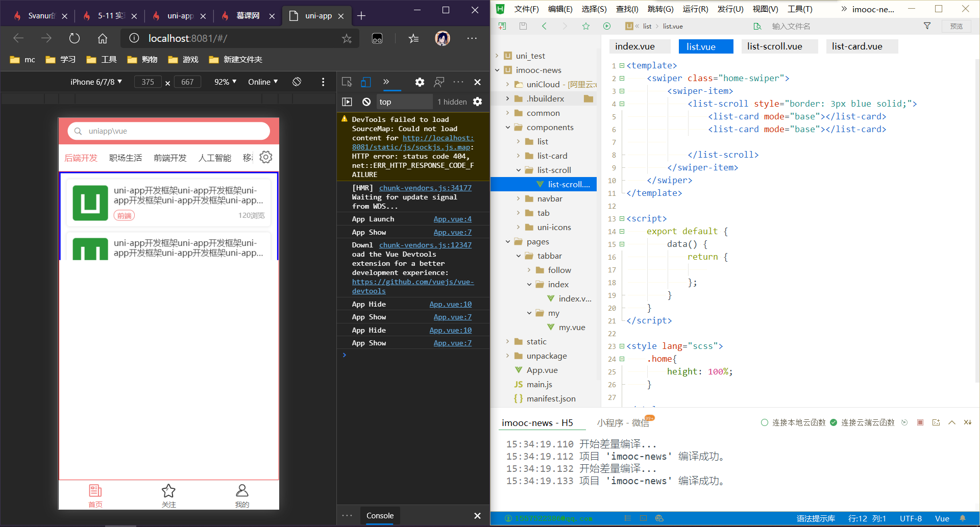The height and width of the screenshot is (527, 980).
Task: Open the 关注 tab in app footer
Action: point(168,496)
